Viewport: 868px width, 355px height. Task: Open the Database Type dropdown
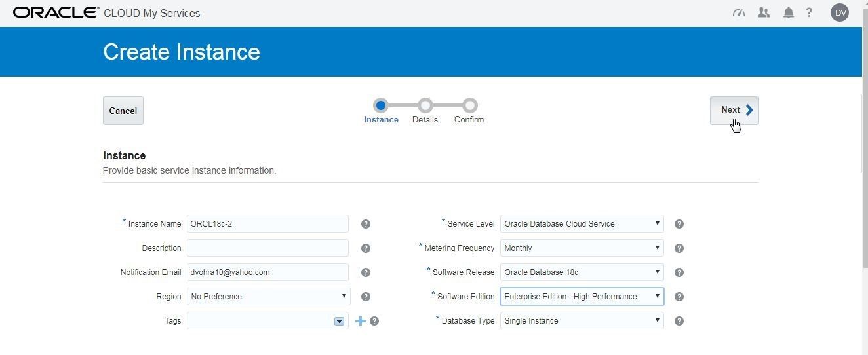[582, 321]
